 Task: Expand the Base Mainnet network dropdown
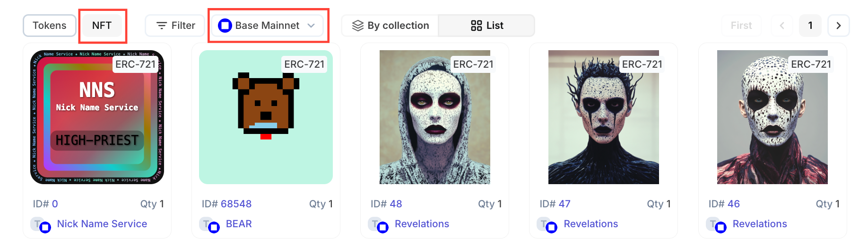311,26
